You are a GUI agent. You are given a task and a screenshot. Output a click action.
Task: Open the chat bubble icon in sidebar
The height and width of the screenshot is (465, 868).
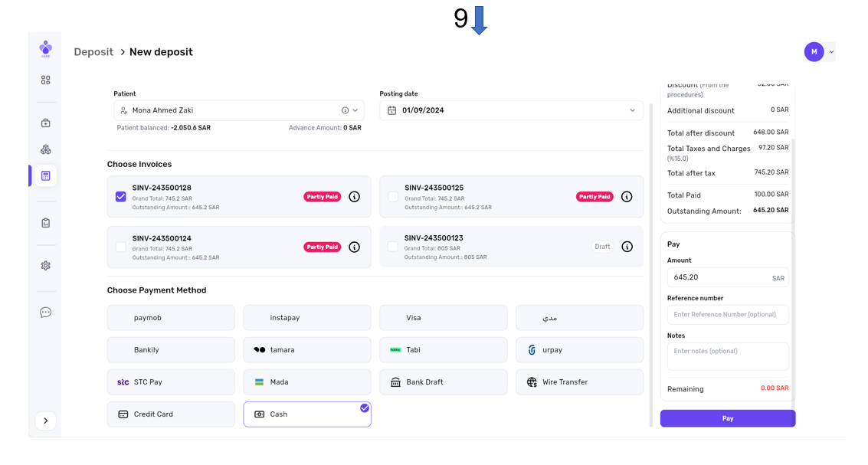[x=45, y=313]
